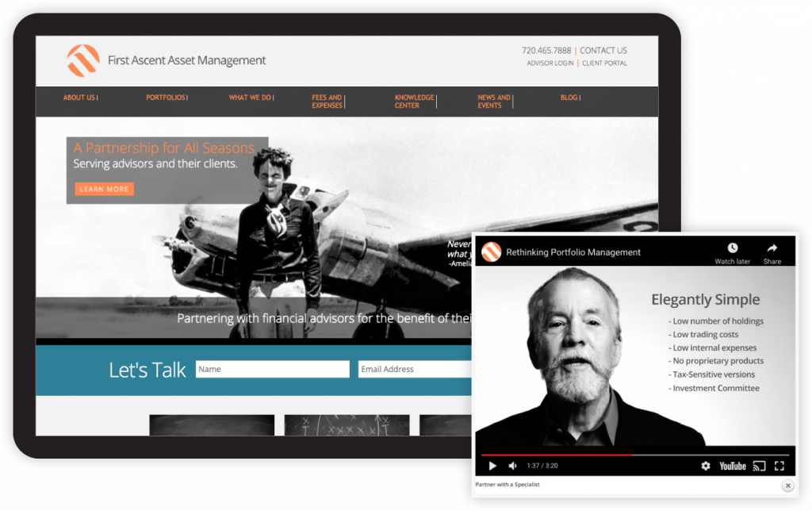Viewport: 812px width, 511px height.
Task: Click the channel avatar in the video player
Action: [491, 252]
